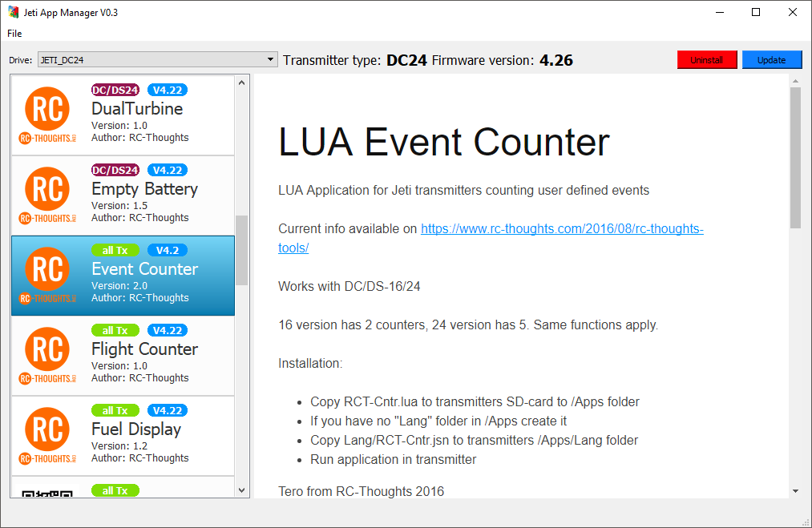Click the RC-Thoughts logo of Empty Battery
812x528 pixels.
coord(47,195)
